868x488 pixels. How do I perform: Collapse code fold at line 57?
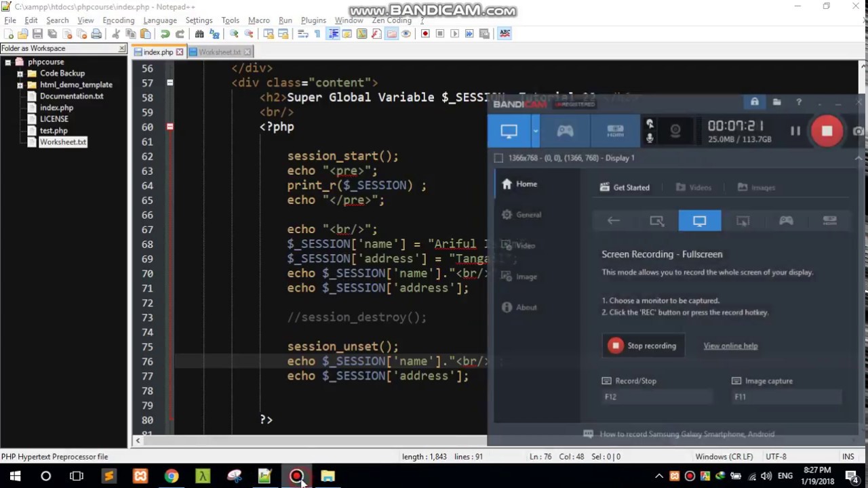point(170,83)
